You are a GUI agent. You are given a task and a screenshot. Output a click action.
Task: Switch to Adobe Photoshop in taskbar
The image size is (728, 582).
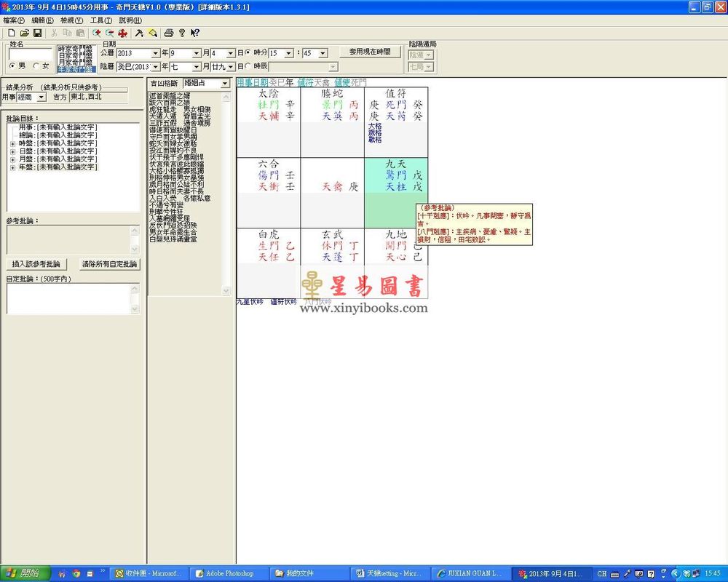click(230, 574)
